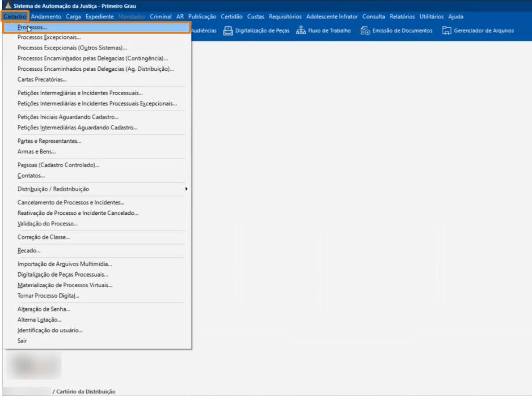This screenshot has height=396, width=532.
Task: Open the Expediente menu
Action: coord(99,16)
